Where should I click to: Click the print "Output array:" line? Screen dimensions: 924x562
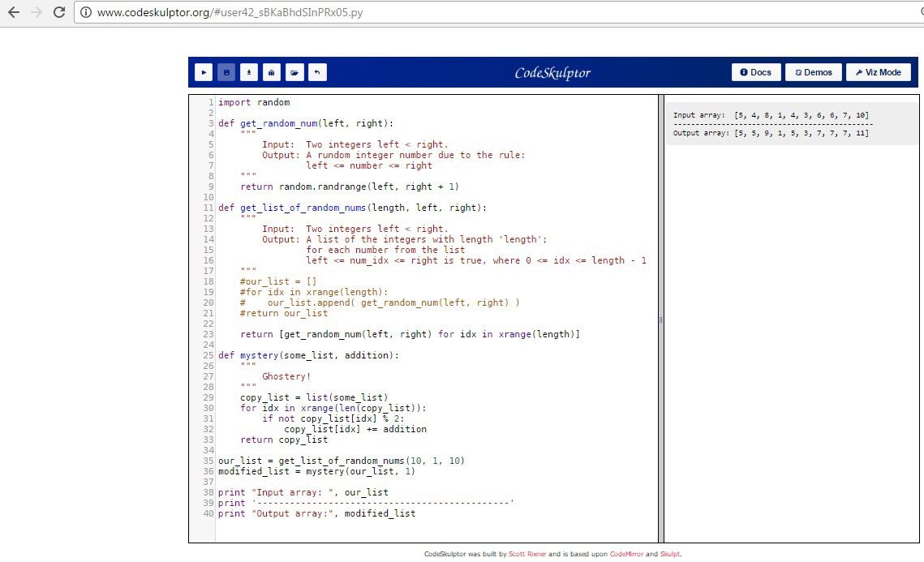click(x=316, y=513)
